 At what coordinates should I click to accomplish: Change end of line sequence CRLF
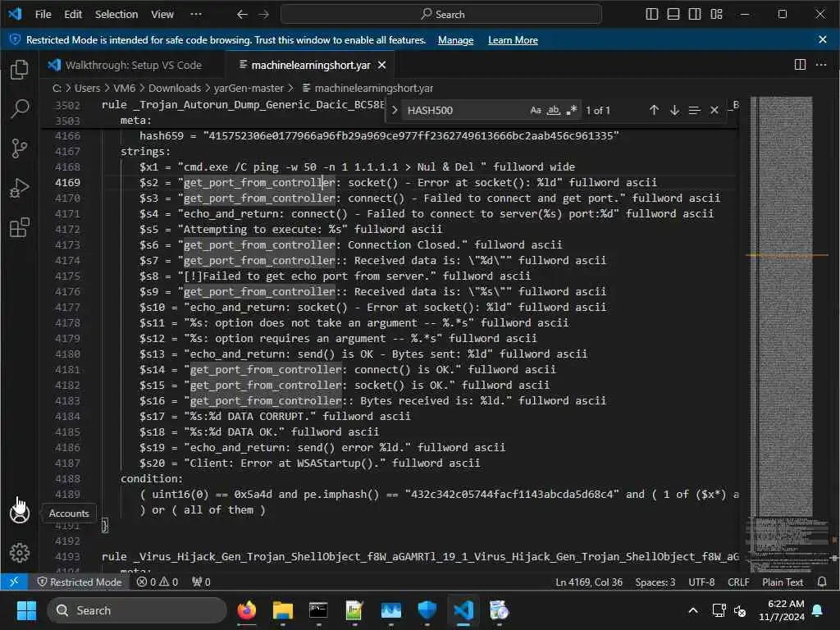click(738, 582)
